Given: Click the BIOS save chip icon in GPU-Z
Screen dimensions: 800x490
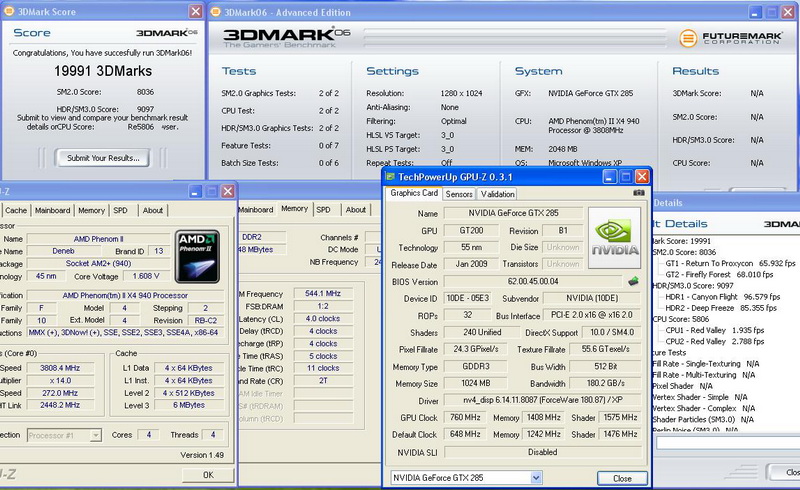Looking at the screenshot, I should click(633, 281).
